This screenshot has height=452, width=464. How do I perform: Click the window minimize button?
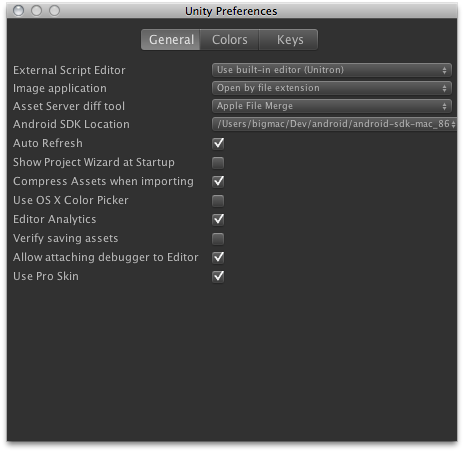[36, 11]
